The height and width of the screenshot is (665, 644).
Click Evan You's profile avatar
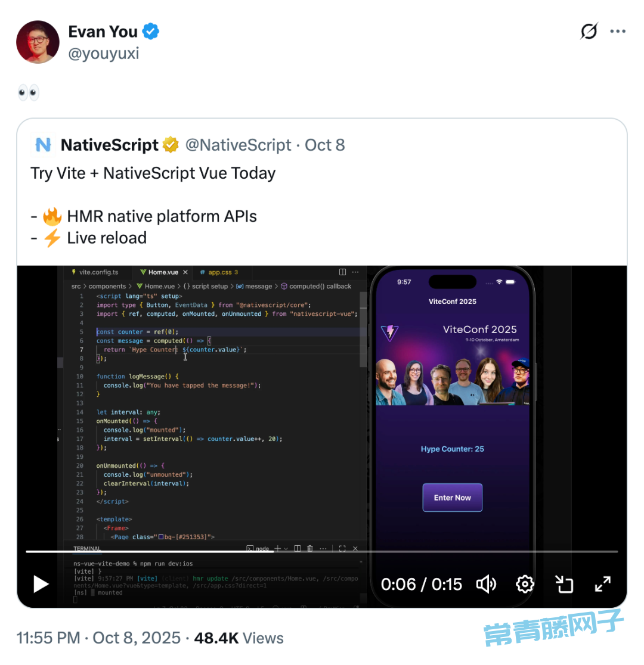pos(38,42)
